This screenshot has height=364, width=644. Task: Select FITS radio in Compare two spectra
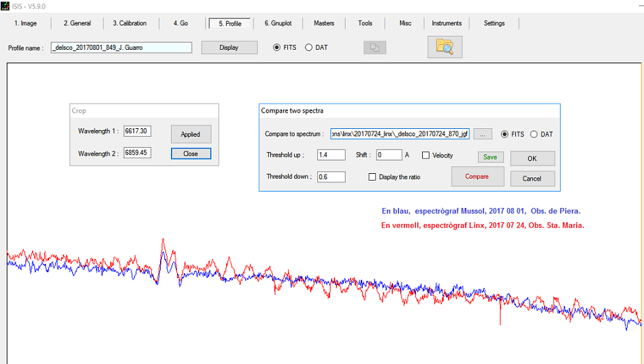(x=505, y=134)
